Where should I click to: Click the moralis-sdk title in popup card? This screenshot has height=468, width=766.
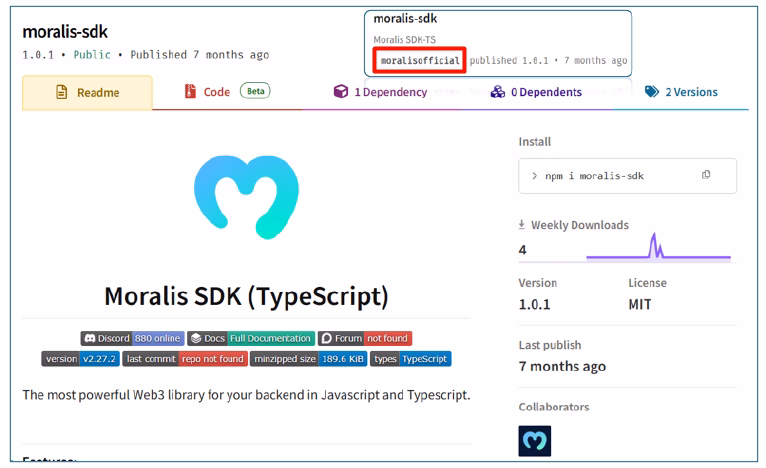[x=405, y=19]
